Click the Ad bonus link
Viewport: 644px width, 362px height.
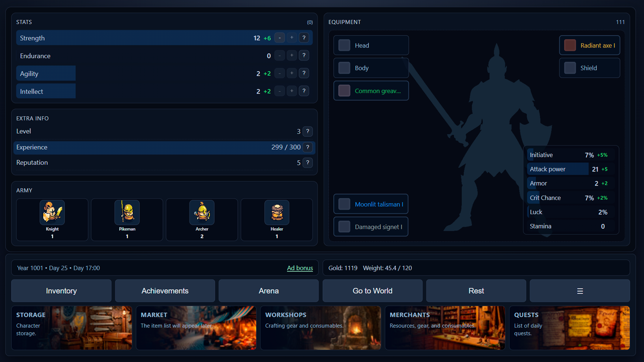click(300, 268)
